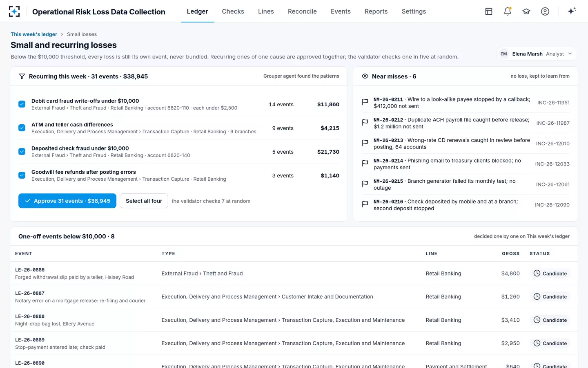Uncheck ATM and teller cash differences

[22, 128]
